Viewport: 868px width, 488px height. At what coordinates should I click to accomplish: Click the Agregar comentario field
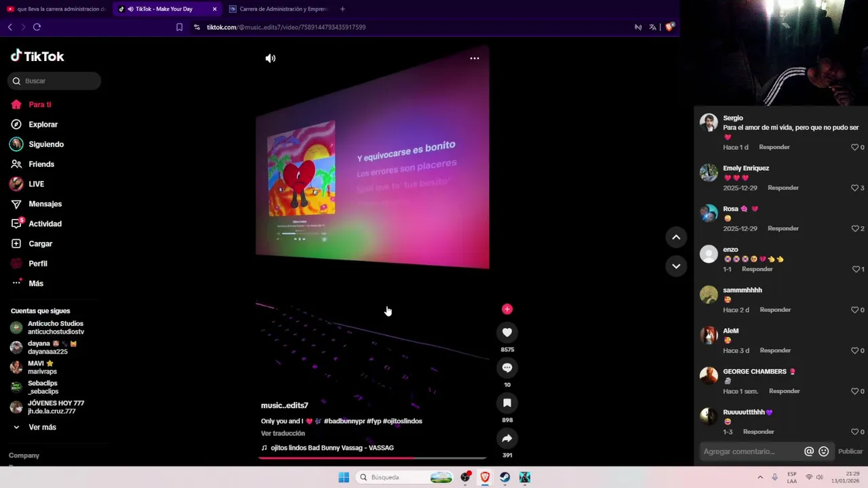751,451
